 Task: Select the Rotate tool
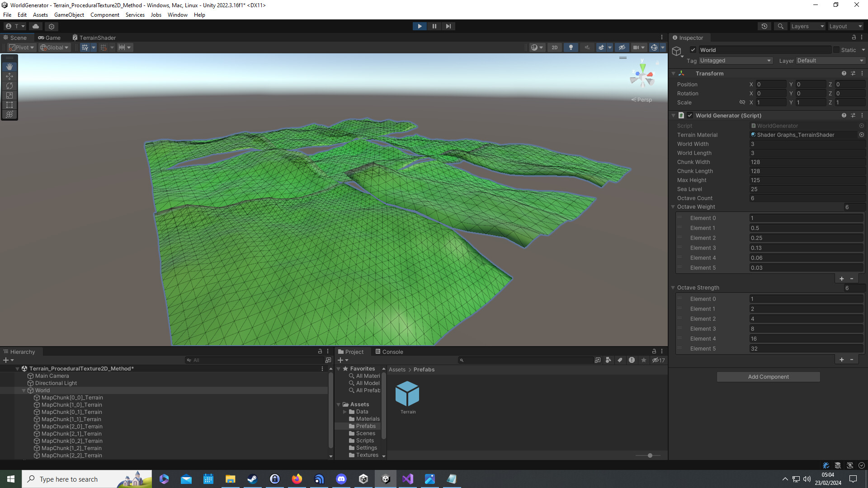tap(9, 86)
